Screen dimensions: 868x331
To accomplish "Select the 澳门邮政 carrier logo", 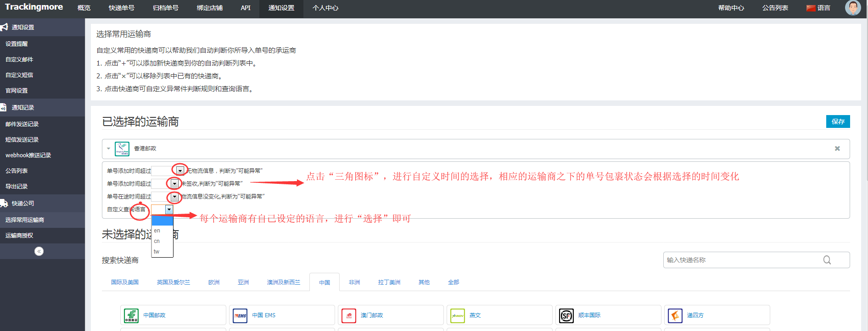I will click(349, 315).
